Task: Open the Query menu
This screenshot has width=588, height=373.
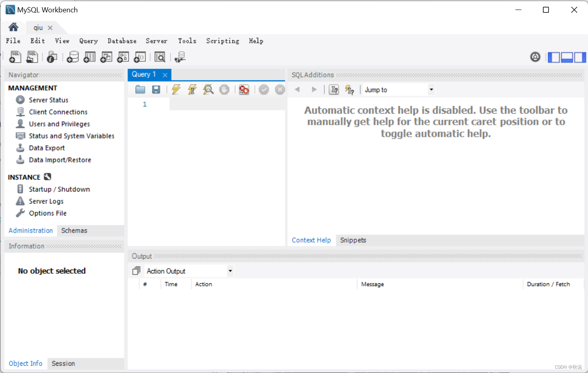Action: pyautogui.click(x=89, y=41)
